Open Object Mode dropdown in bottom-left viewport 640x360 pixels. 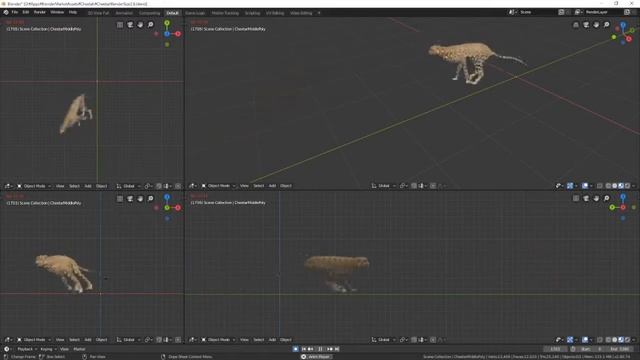pos(34,340)
